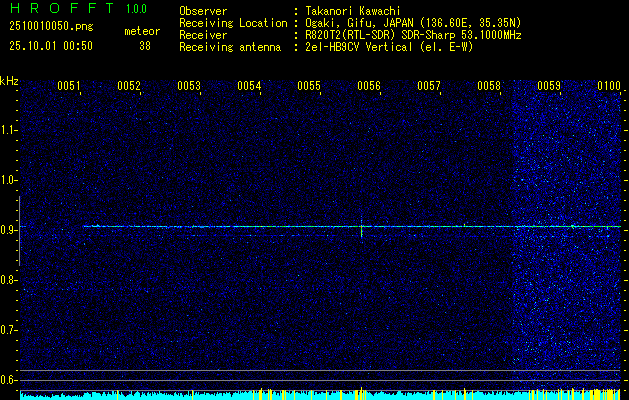Click the 0055 time tick label
The image size is (629, 400).
click(308, 85)
